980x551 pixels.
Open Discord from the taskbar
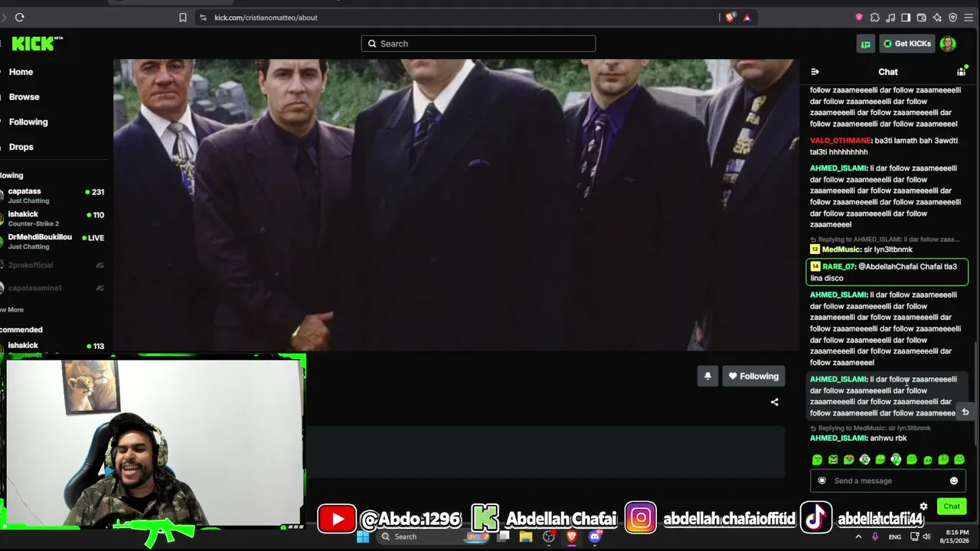click(x=595, y=536)
